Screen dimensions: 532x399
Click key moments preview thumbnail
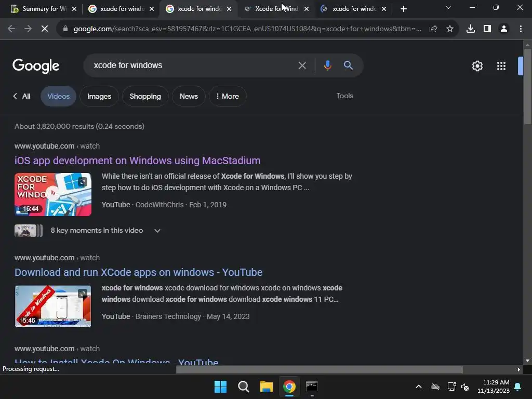click(29, 231)
